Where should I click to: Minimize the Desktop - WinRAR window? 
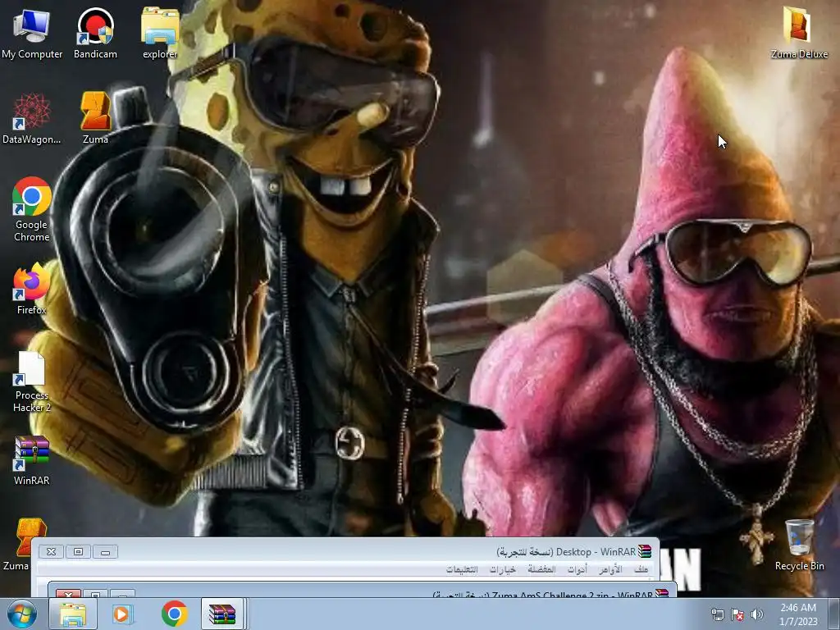pyautogui.click(x=105, y=552)
